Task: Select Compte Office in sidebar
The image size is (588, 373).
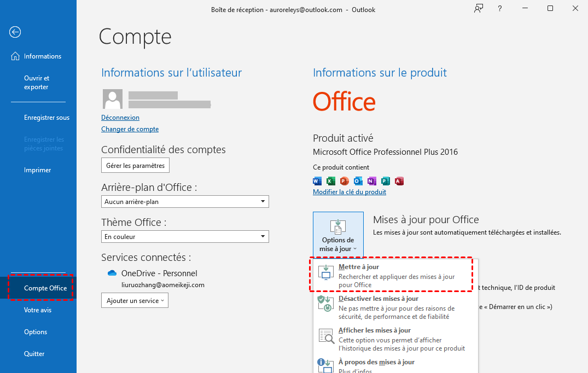Action: coord(38,288)
